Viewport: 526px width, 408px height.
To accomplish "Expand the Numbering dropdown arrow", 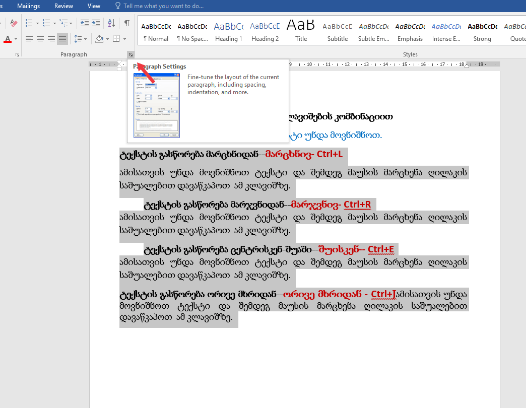I will [x=54, y=23].
